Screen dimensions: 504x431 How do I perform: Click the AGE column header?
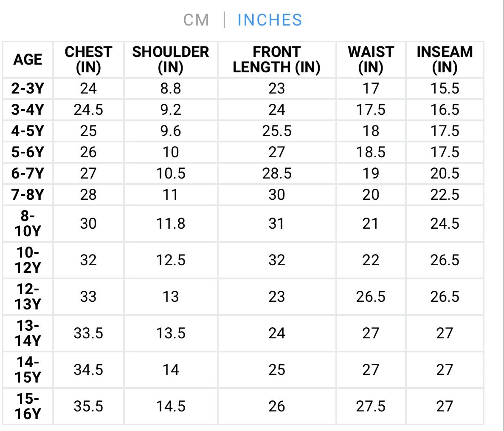pos(28,60)
